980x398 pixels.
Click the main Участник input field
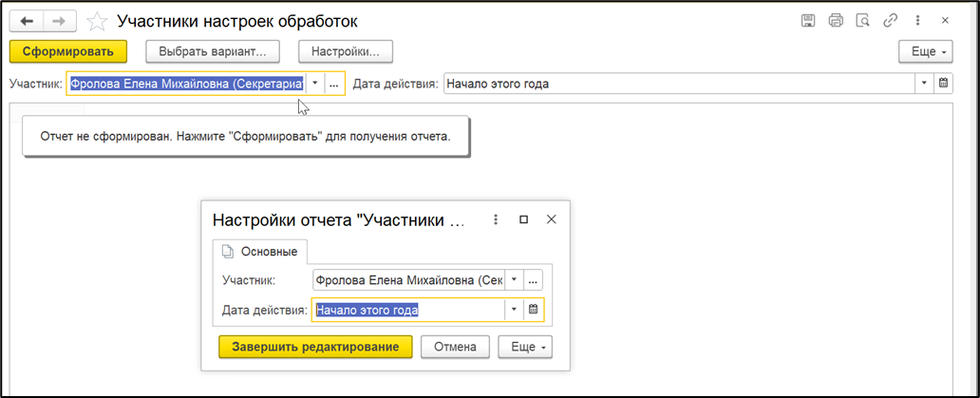click(186, 84)
